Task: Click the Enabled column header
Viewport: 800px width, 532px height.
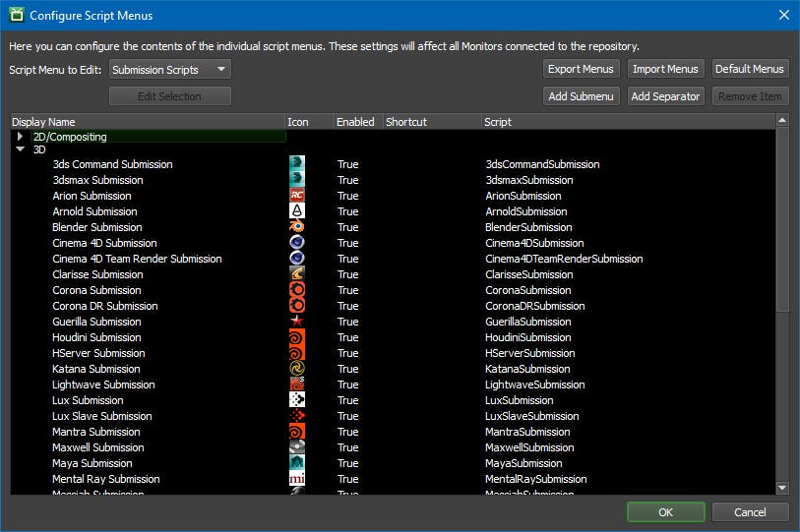Action: 358,122
